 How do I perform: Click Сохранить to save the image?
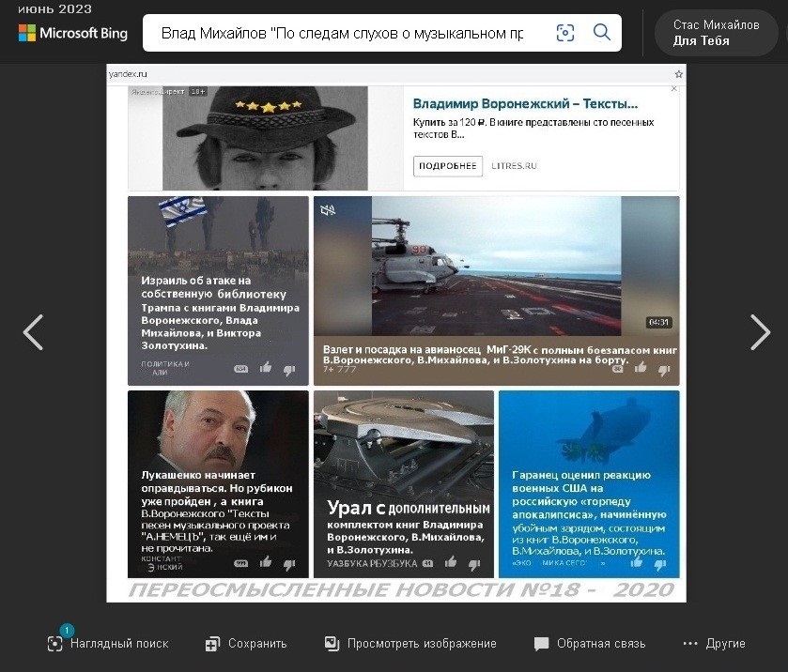pyautogui.click(x=246, y=643)
